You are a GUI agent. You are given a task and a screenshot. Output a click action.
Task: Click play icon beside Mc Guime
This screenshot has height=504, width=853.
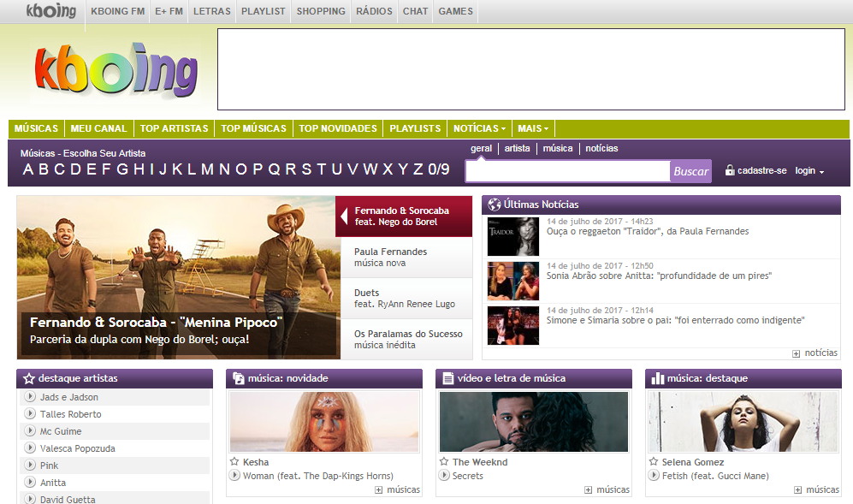31,430
